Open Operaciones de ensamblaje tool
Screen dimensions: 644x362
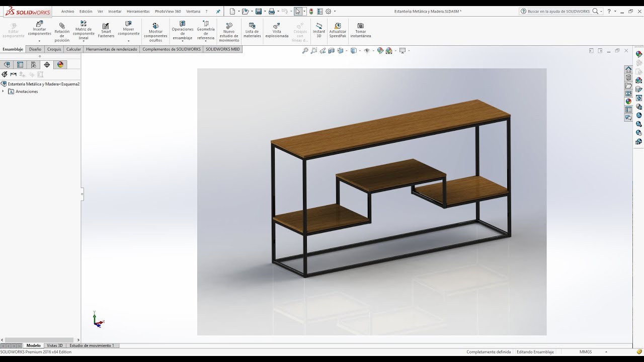182,30
